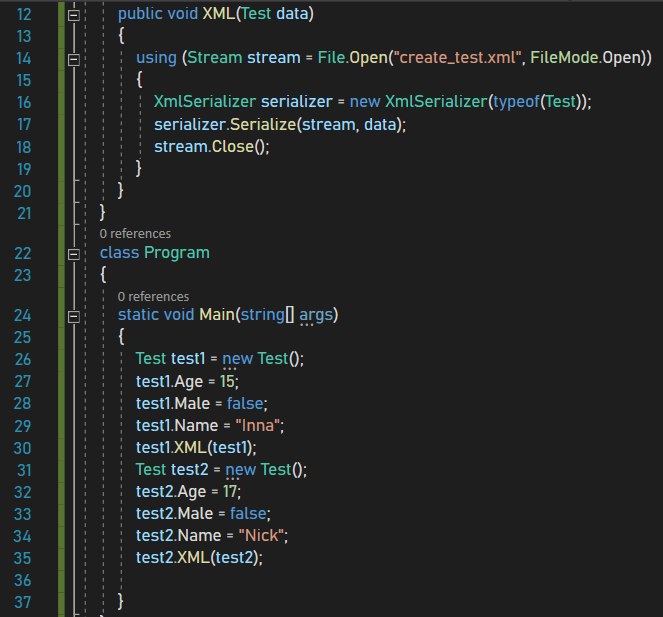Collapse the XML method at line 12

click(x=74, y=15)
